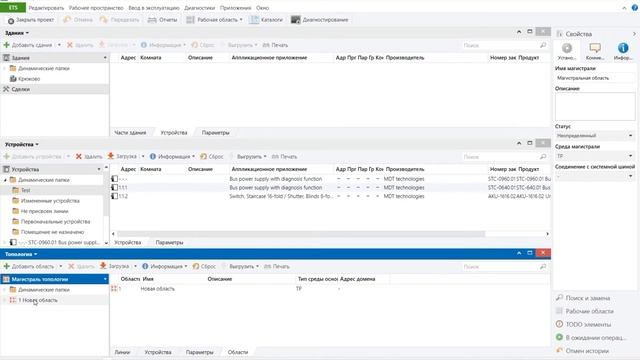The width and height of the screenshot is (640, 360).
Task: Open the Редактировать menu
Action: (x=46, y=8)
